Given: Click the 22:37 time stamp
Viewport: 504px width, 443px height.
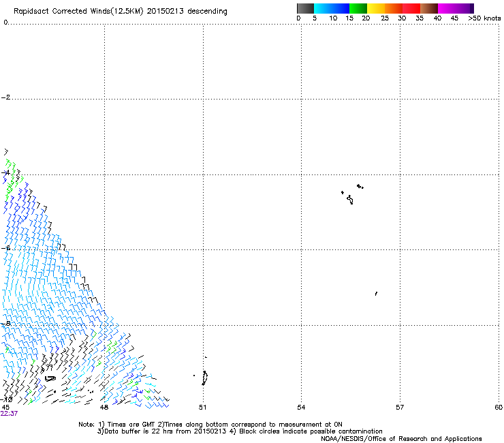Looking at the screenshot, I should coord(9,414).
